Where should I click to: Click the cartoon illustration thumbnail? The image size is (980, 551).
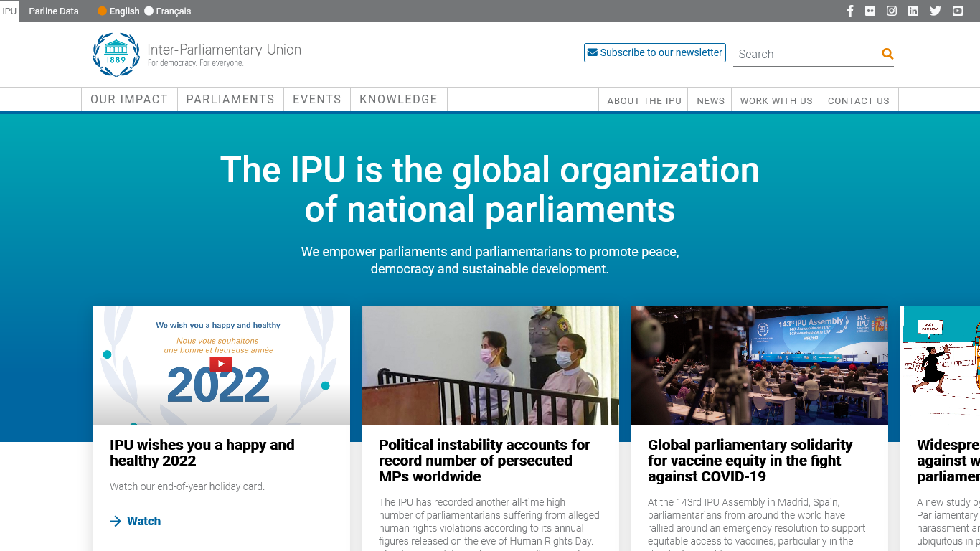pos(940,366)
